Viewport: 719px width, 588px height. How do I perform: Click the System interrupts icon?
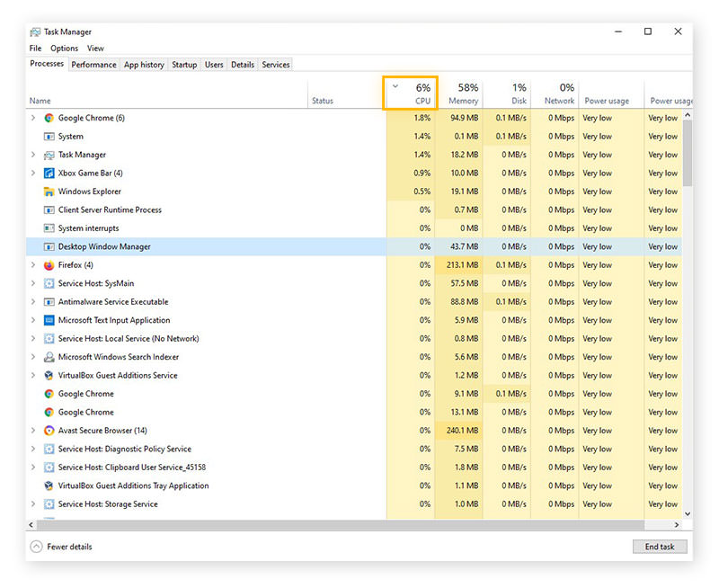49,228
